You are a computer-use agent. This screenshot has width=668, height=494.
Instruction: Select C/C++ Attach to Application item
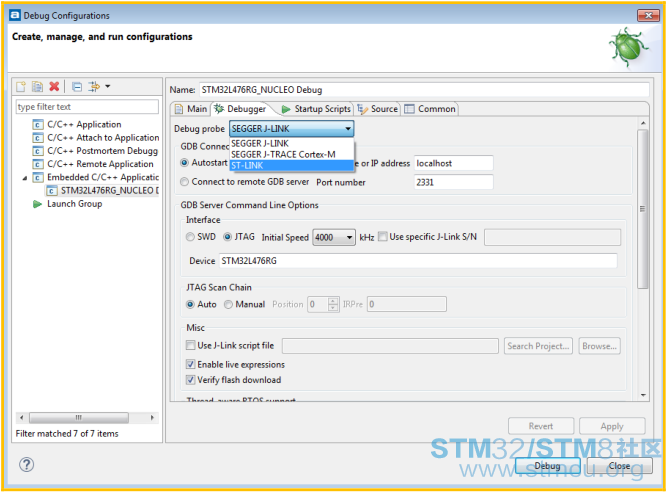(103, 138)
